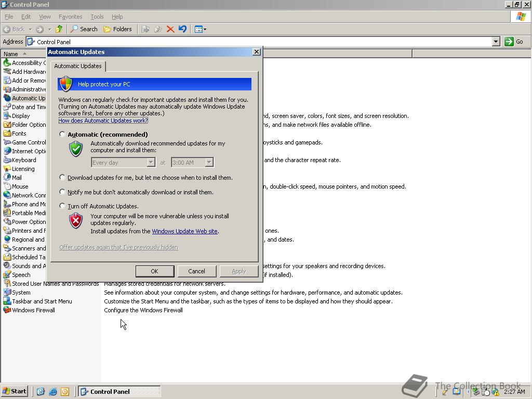
Task: Select the Automatic Updates tab
Action: 78,66
